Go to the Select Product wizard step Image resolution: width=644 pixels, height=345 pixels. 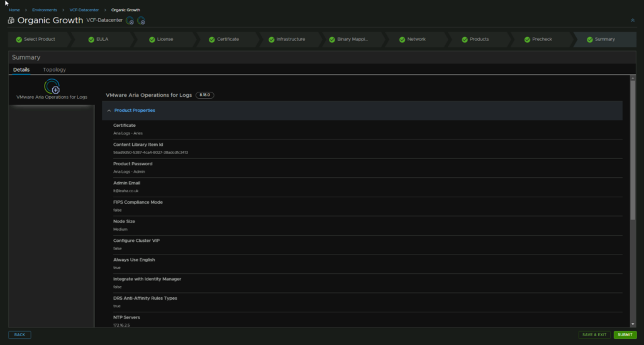pos(40,40)
